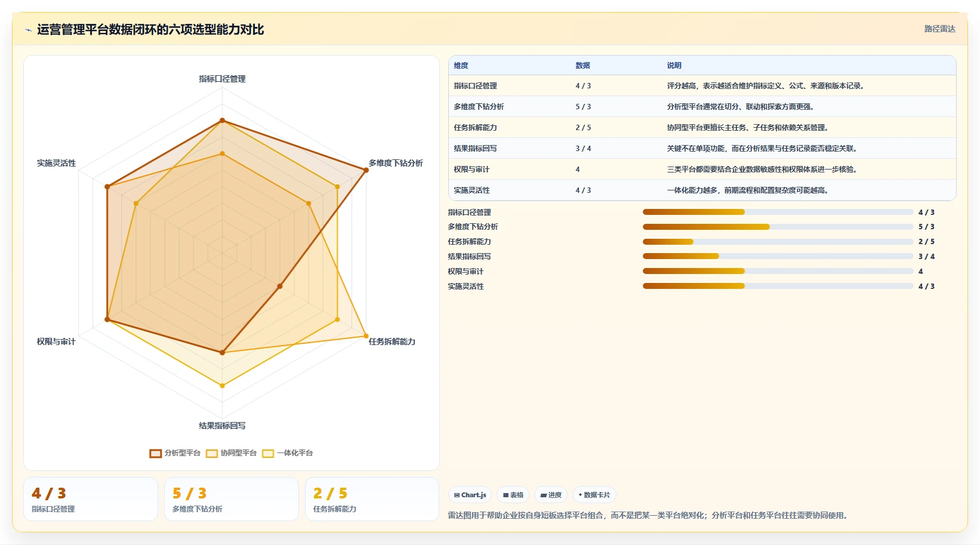Click the blue icon beside the page title
This screenshot has height=545, width=980.
click(28, 30)
